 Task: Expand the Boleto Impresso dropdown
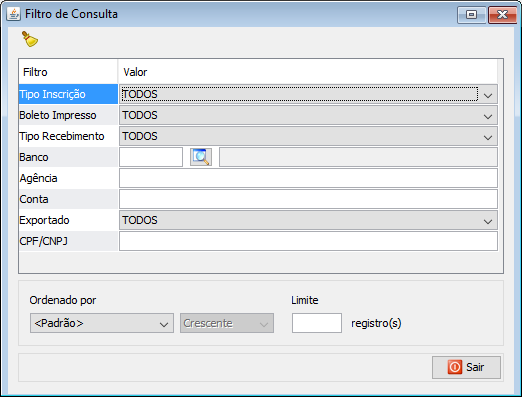[308, 115]
